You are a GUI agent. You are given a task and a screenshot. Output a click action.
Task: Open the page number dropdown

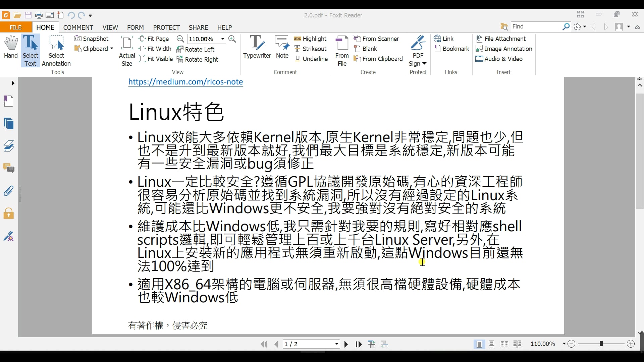tap(336, 344)
